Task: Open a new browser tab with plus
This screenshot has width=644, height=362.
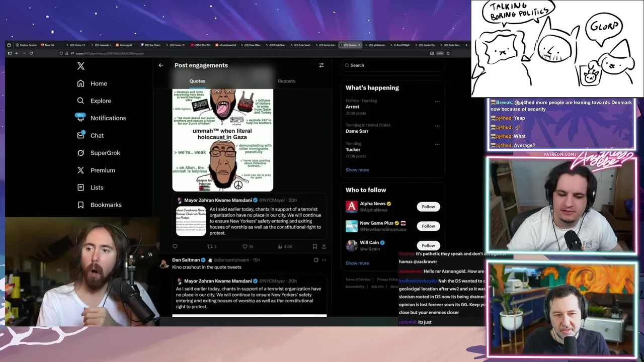Action: tap(466, 45)
